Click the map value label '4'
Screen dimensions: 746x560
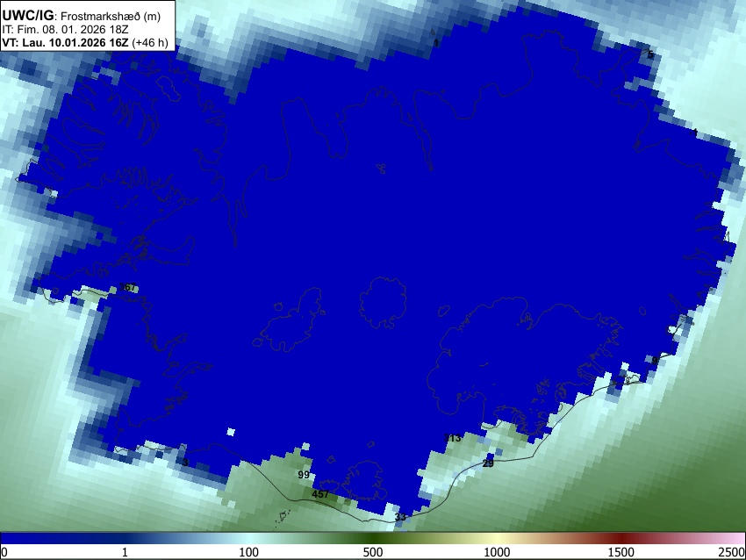point(694,133)
